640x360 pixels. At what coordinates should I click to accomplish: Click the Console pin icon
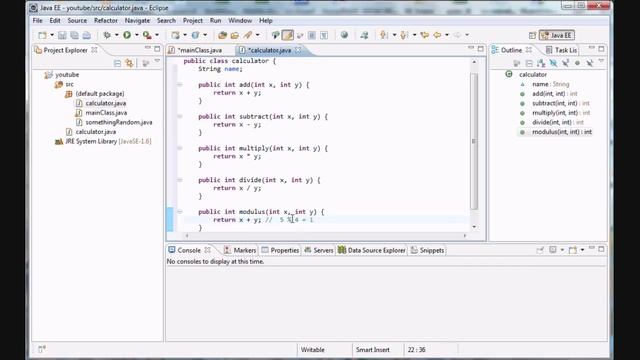[540, 250]
